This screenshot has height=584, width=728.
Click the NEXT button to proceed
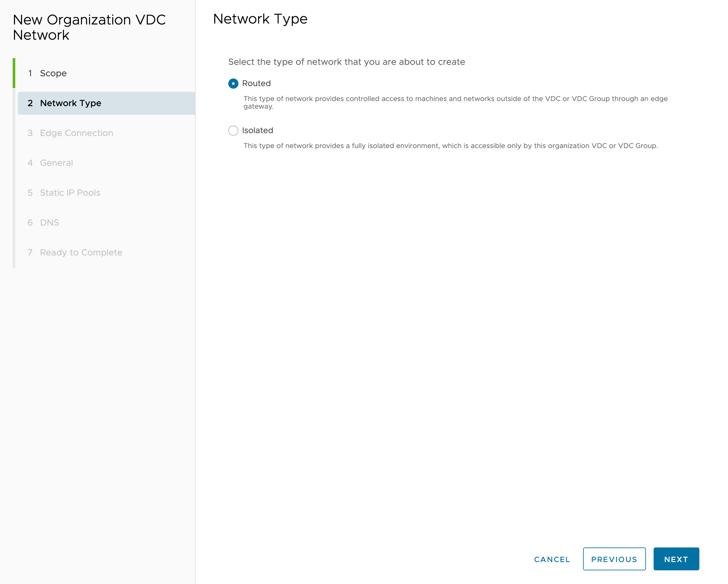pos(676,559)
